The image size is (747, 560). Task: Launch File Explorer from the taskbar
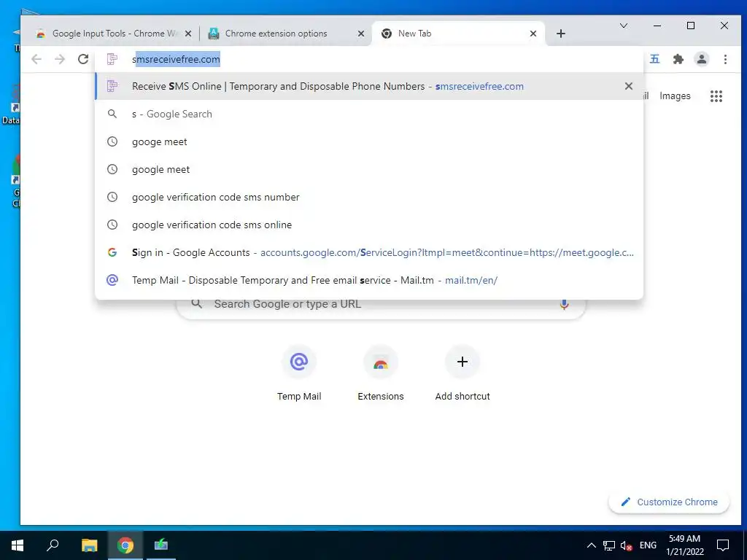tap(89, 545)
